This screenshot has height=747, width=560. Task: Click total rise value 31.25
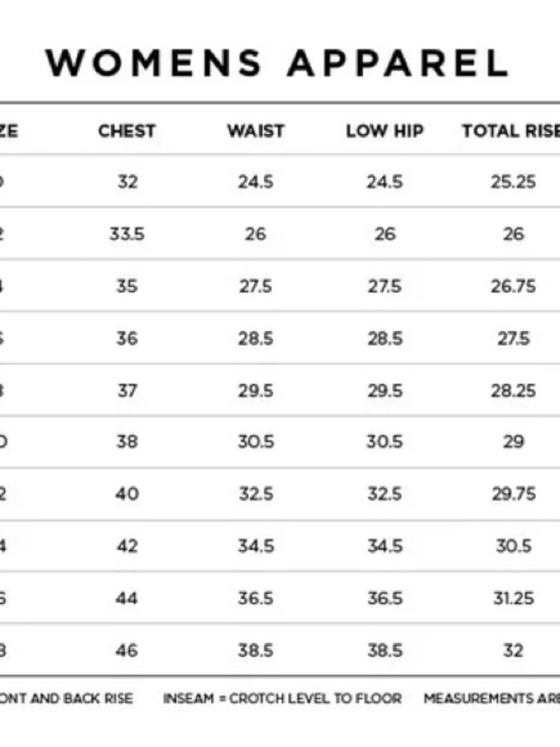514,598
